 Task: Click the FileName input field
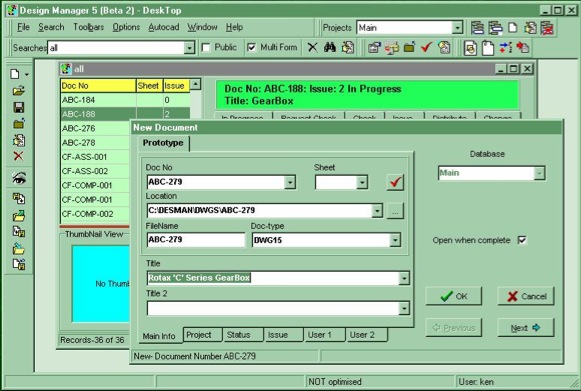click(x=196, y=240)
